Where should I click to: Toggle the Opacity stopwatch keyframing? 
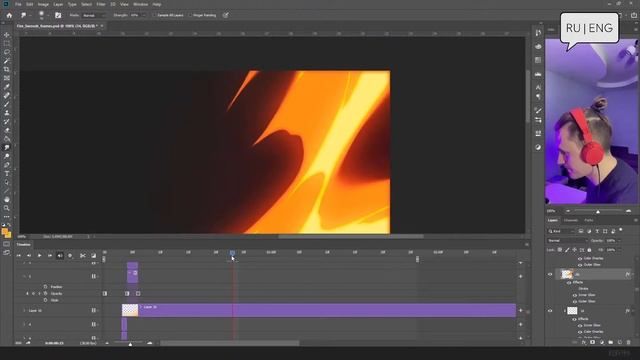tap(45, 293)
